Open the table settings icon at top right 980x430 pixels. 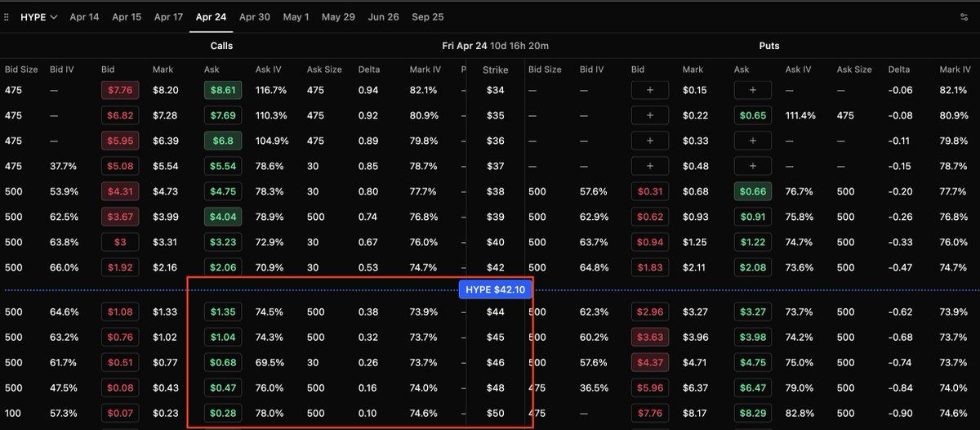(966, 16)
